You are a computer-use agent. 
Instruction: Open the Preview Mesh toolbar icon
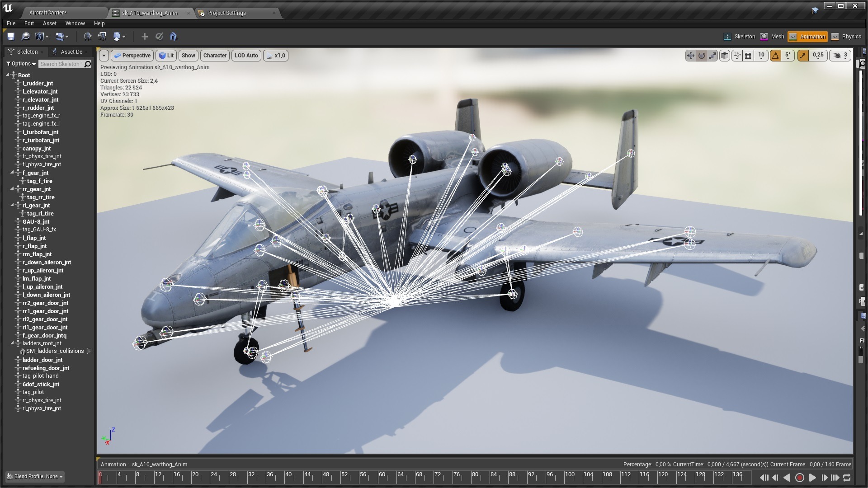click(x=40, y=37)
